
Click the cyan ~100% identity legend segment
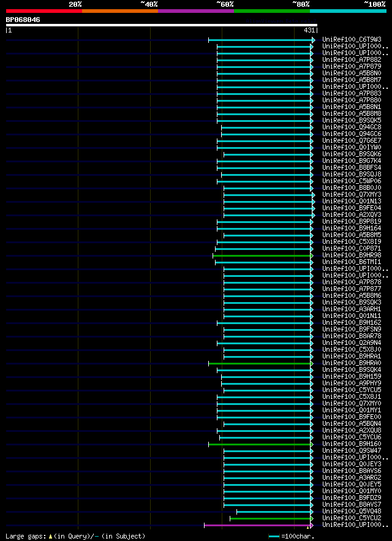click(x=348, y=11)
